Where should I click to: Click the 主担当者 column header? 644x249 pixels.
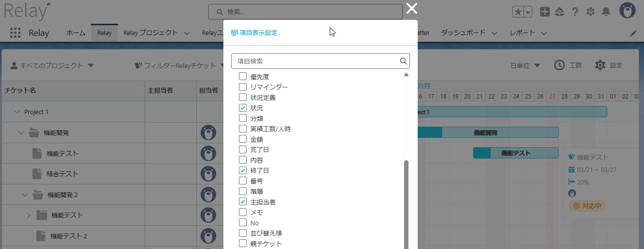(160, 90)
